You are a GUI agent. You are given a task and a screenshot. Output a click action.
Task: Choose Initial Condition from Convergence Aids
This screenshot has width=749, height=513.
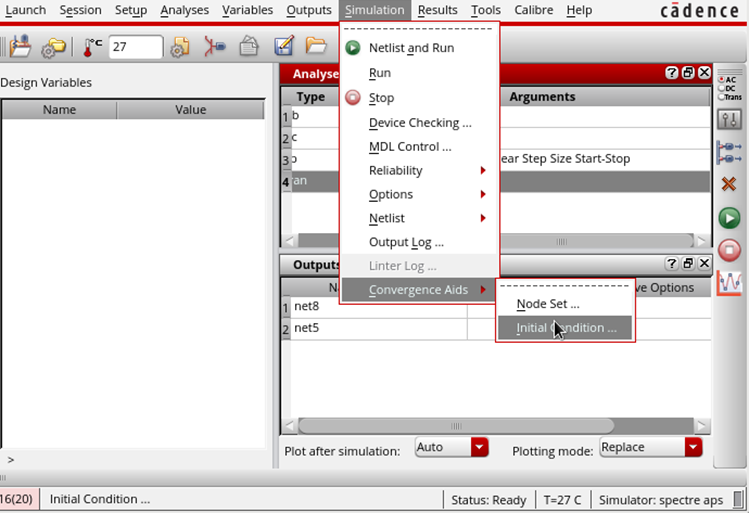click(565, 328)
